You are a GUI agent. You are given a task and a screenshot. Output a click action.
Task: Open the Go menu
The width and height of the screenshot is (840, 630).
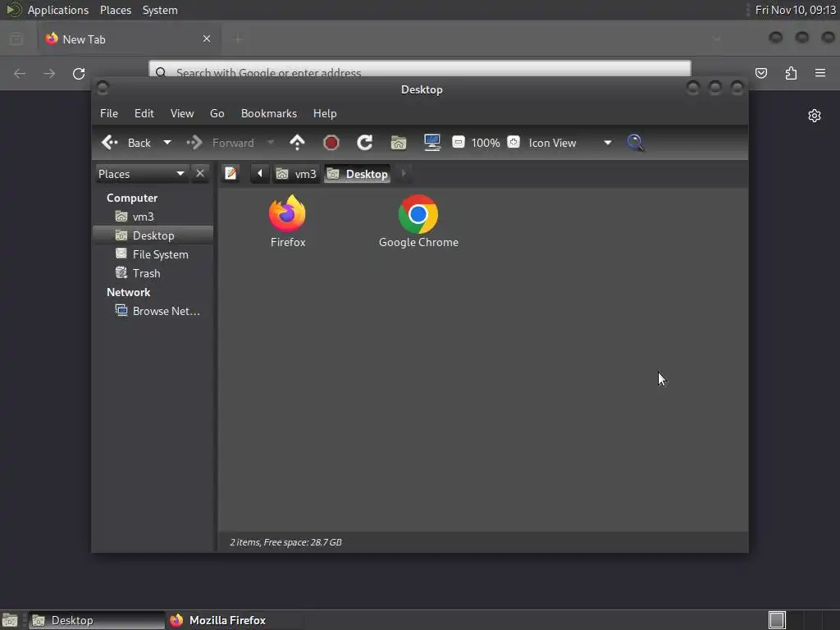tap(217, 113)
